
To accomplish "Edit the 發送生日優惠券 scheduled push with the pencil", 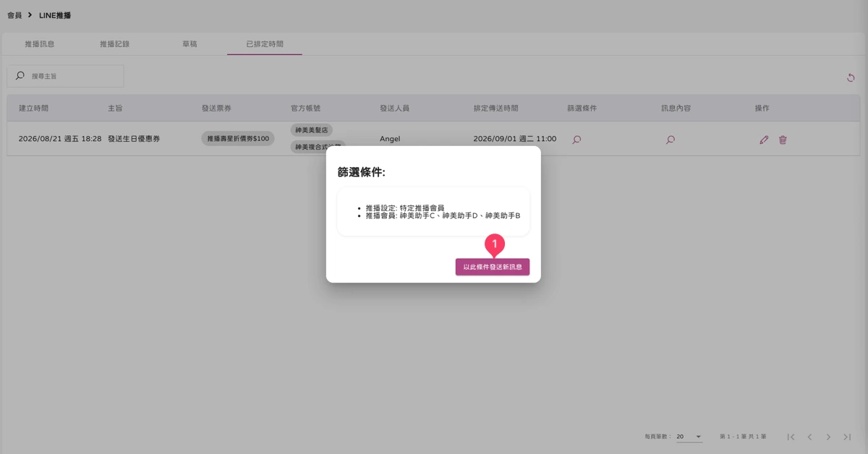I will (x=764, y=140).
